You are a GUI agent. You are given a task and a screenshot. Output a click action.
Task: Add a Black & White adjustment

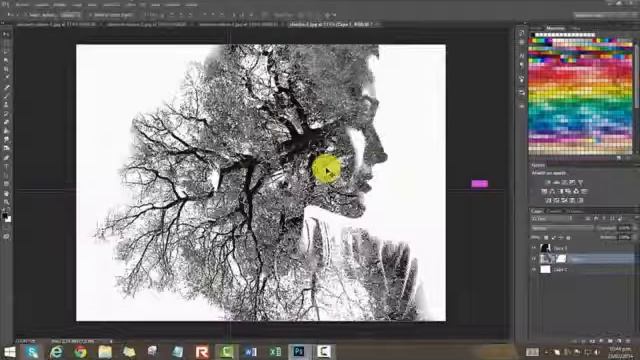(x=560, y=191)
